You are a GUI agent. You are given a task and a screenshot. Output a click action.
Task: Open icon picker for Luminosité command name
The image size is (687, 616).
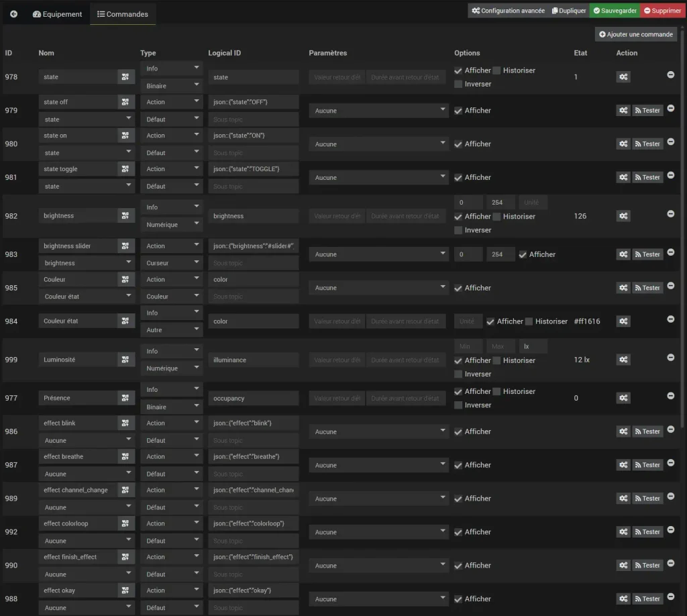click(x=125, y=359)
